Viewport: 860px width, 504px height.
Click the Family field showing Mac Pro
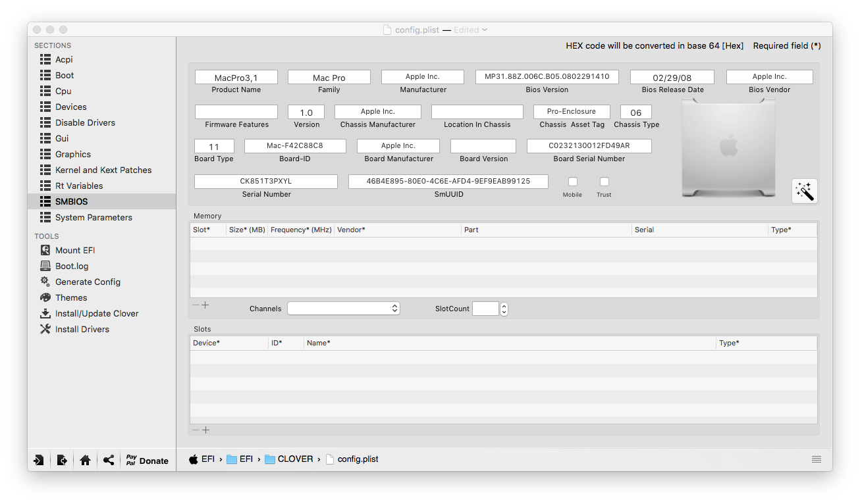tap(329, 77)
